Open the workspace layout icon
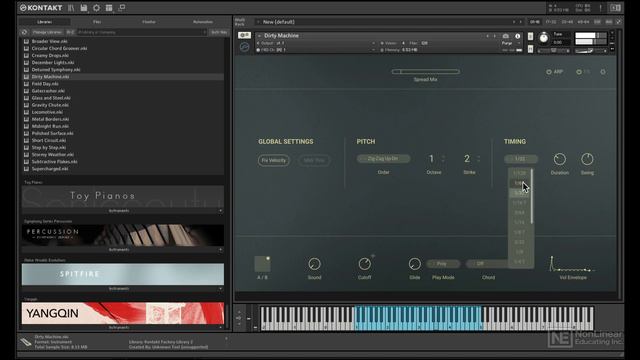 (109, 8)
